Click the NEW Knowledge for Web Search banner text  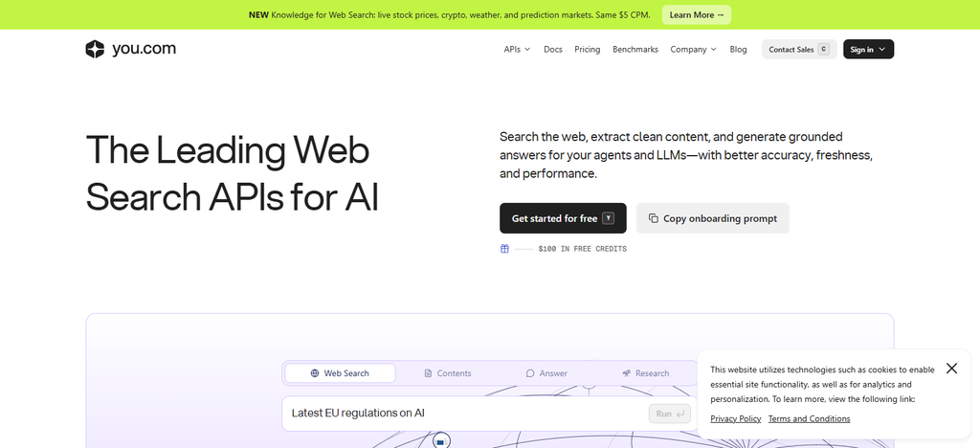click(x=450, y=14)
